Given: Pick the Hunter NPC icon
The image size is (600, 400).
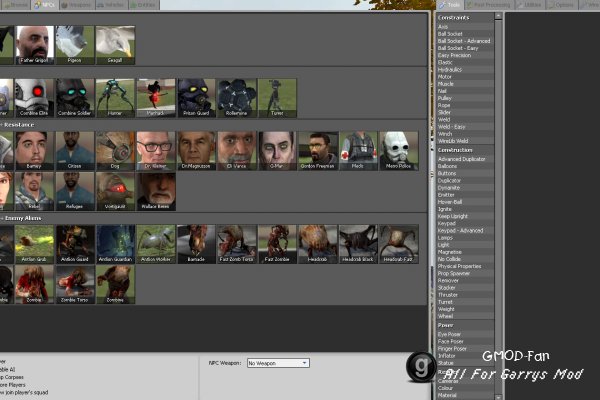Looking at the screenshot, I should pyautogui.click(x=115, y=98).
